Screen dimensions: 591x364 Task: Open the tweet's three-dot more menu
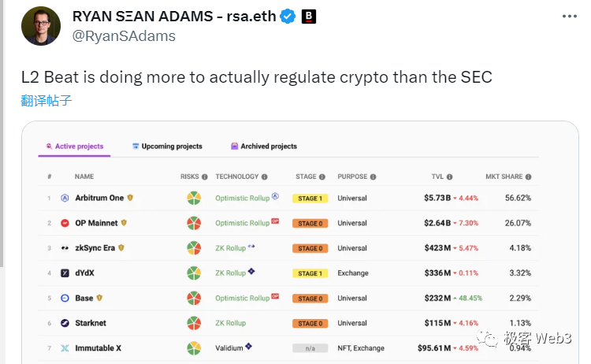click(x=570, y=17)
